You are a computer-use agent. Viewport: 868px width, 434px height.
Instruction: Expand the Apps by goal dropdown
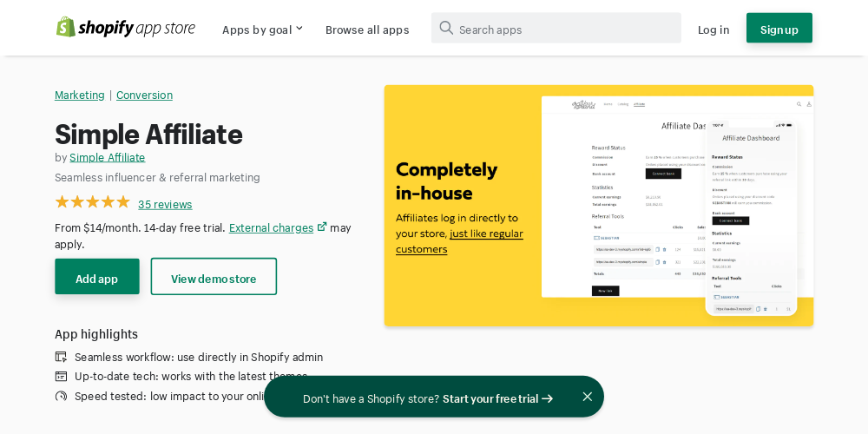pyautogui.click(x=262, y=30)
